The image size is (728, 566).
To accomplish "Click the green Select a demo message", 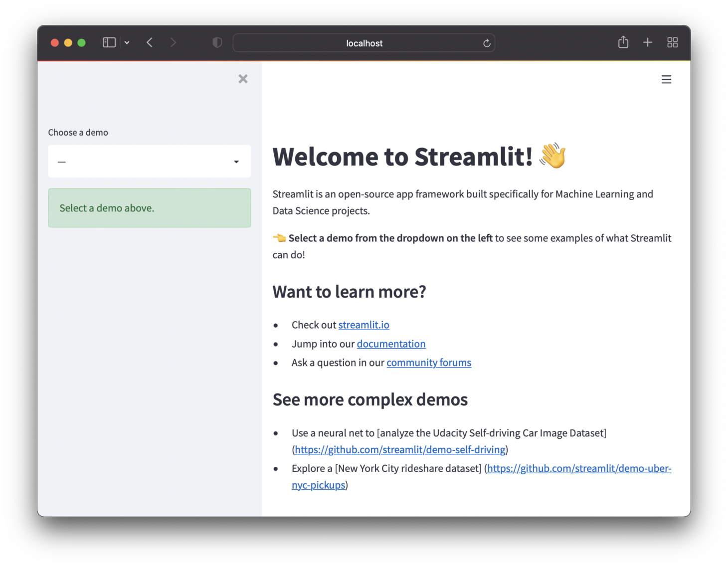I will (149, 208).
